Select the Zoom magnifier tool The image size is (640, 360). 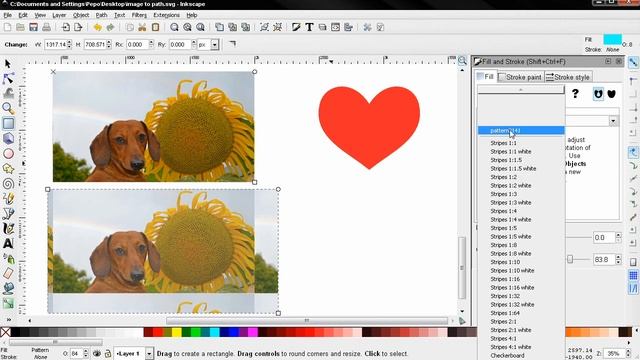(x=8, y=108)
